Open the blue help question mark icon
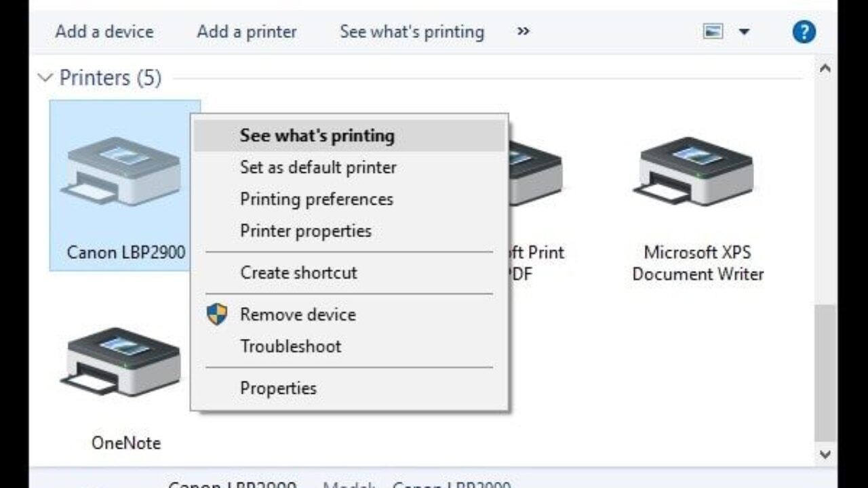This screenshot has width=868, height=488. (804, 32)
